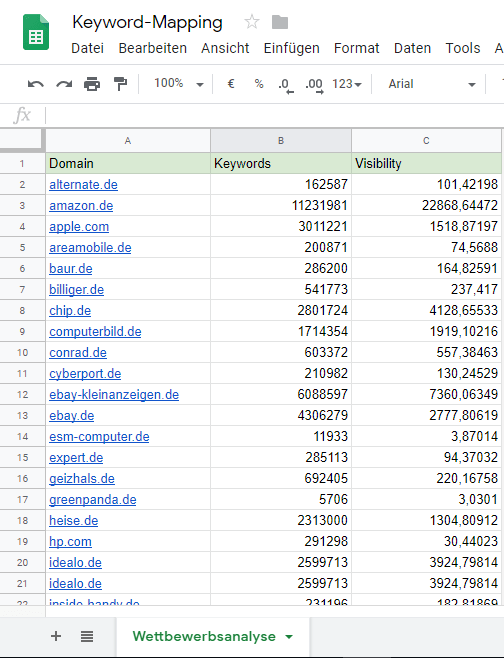
Task: Add a new sheet with plus icon
Action: pos(56,636)
